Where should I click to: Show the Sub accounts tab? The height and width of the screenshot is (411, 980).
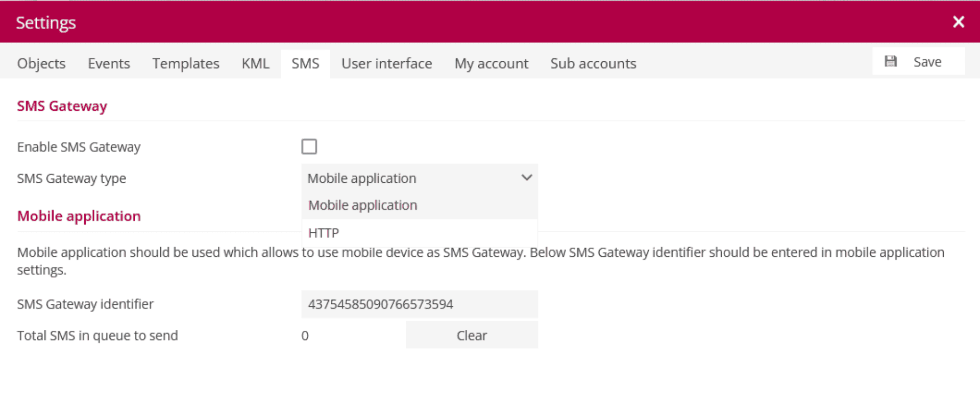coord(593,63)
